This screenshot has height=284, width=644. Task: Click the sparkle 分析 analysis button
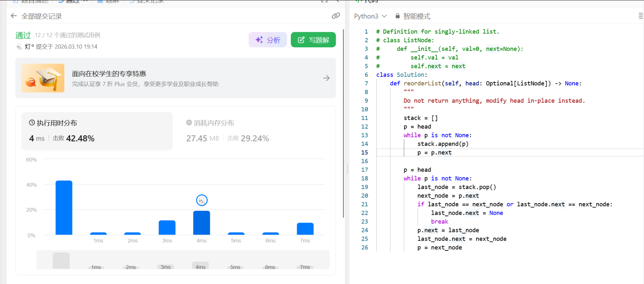pyautogui.click(x=268, y=40)
